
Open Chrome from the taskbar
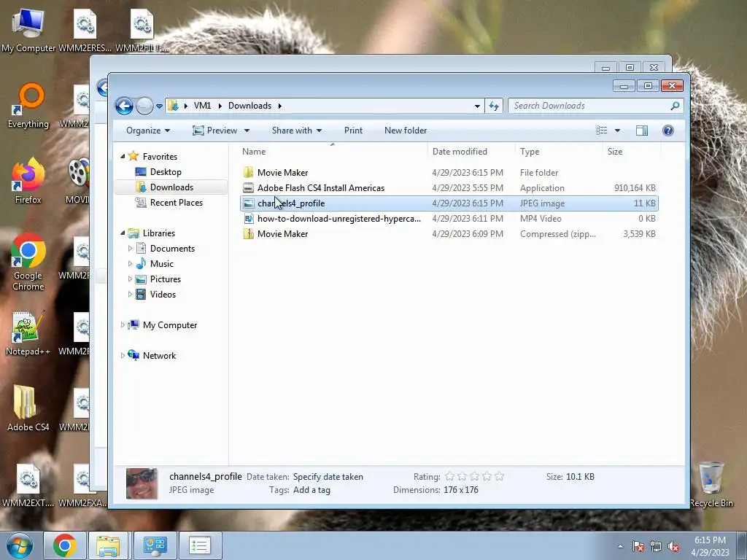click(x=65, y=545)
